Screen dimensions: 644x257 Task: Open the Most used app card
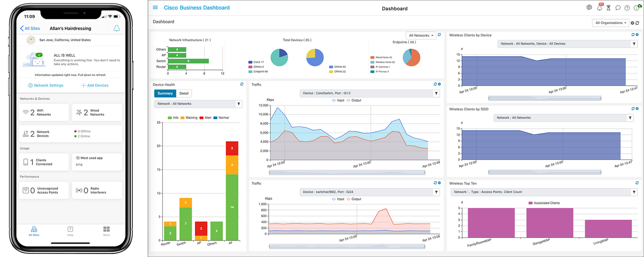pyautogui.click(x=97, y=162)
